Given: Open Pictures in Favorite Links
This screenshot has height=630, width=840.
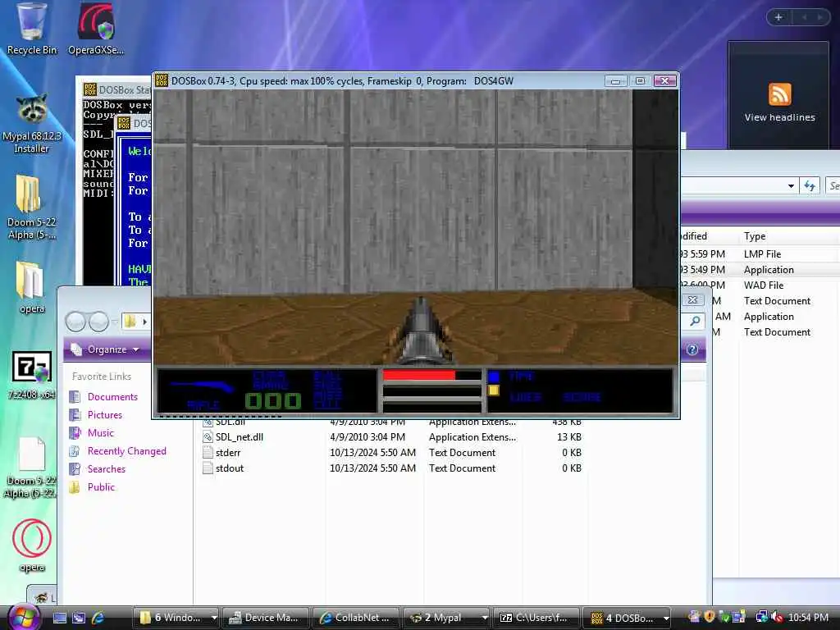Looking at the screenshot, I should 105,415.
